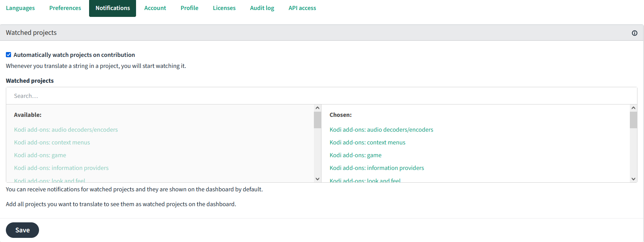
Task: Toggle Automatically watch projects on contribution checkbox
Action: point(9,55)
